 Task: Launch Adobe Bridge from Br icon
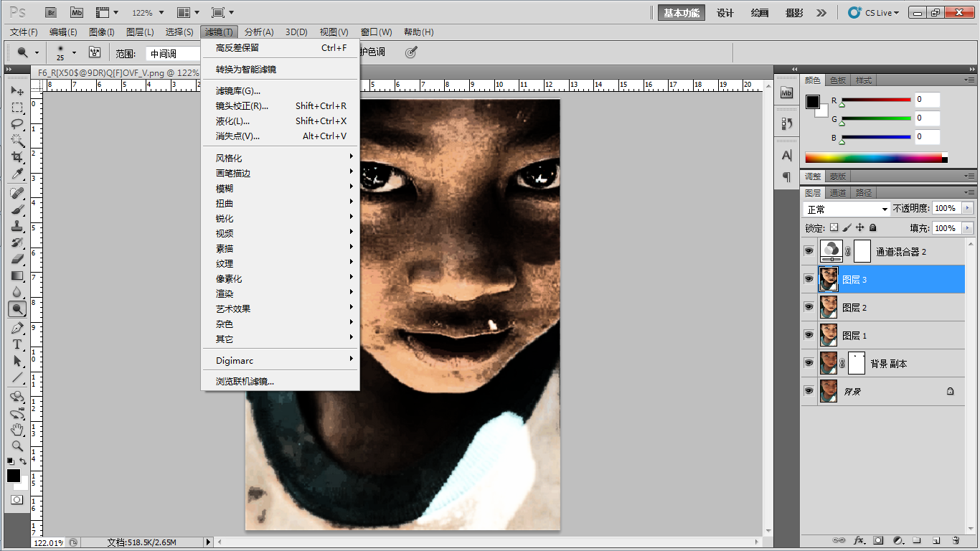pyautogui.click(x=52, y=12)
